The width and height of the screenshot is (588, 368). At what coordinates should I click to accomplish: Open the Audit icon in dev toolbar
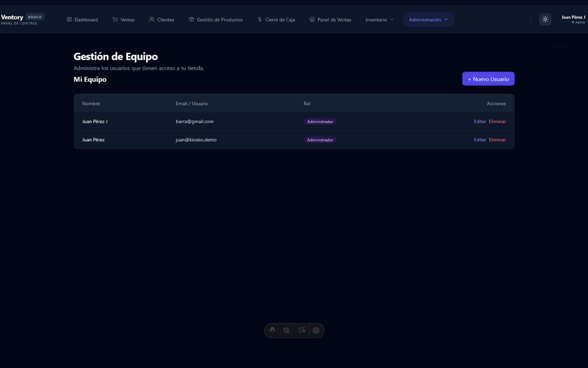[x=301, y=330]
